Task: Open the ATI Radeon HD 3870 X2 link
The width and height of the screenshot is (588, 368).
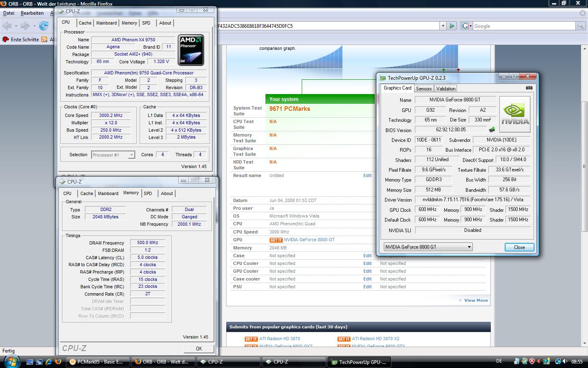Action: [x=376, y=339]
